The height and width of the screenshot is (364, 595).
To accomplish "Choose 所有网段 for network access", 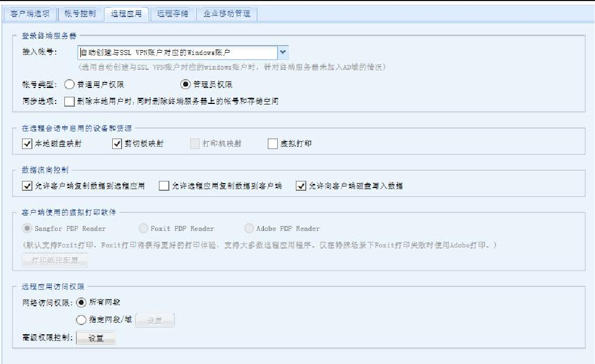I will click(x=82, y=302).
